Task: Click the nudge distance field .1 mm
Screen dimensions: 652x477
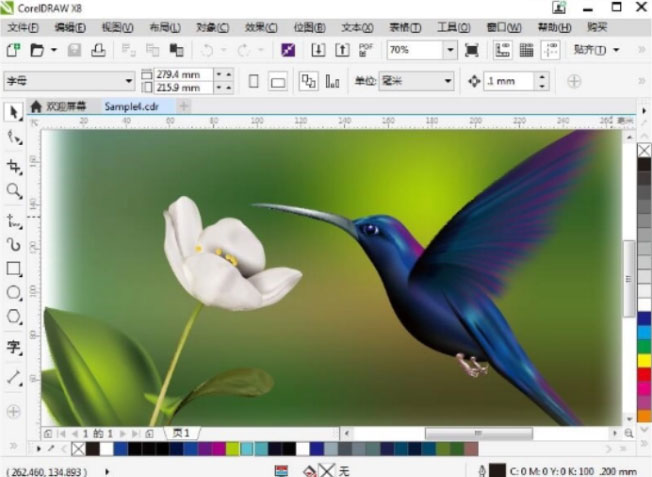Action: 509,81
